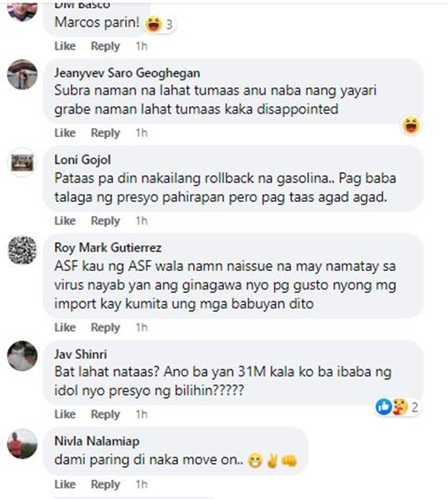
Task: Like Jeanyvev Saro Geoghegan's comment
Action: tap(65, 133)
